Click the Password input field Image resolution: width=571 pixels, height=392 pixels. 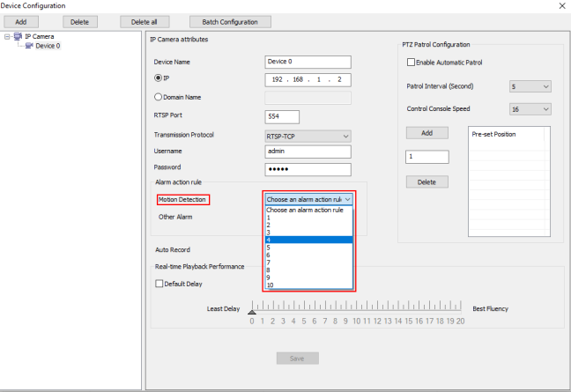pyautogui.click(x=308, y=169)
